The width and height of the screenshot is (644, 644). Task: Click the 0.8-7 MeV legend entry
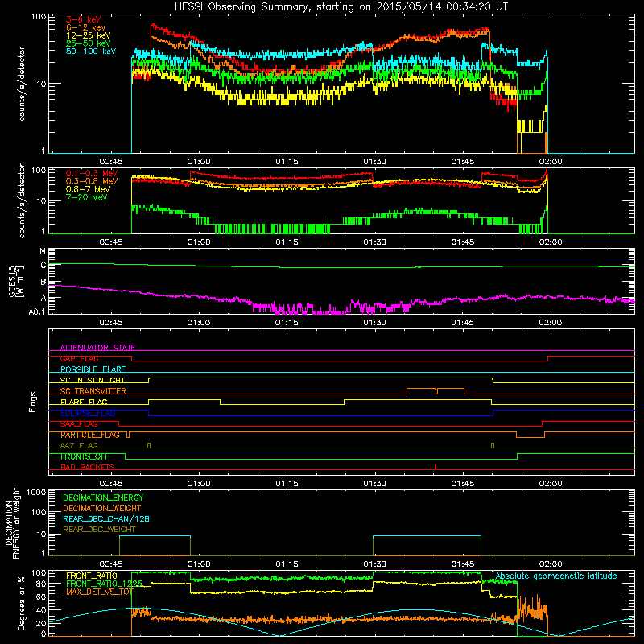pyautogui.click(x=88, y=189)
